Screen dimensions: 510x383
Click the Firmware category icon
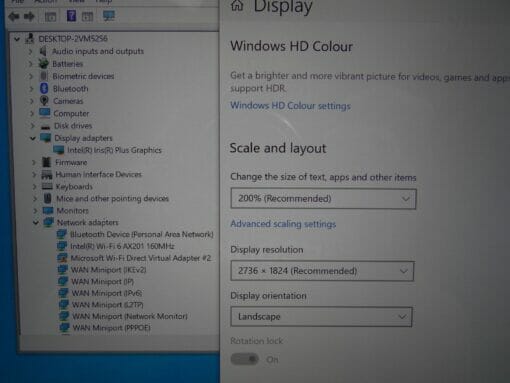pyautogui.click(x=47, y=162)
